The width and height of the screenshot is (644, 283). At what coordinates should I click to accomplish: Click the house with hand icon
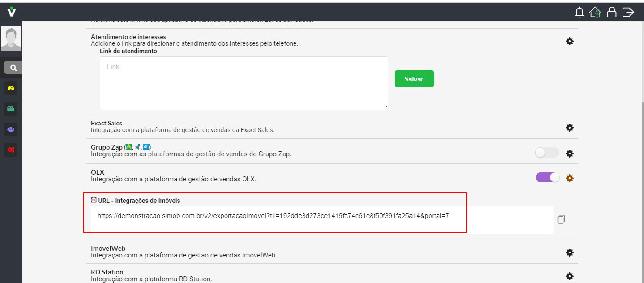(x=595, y=12)
